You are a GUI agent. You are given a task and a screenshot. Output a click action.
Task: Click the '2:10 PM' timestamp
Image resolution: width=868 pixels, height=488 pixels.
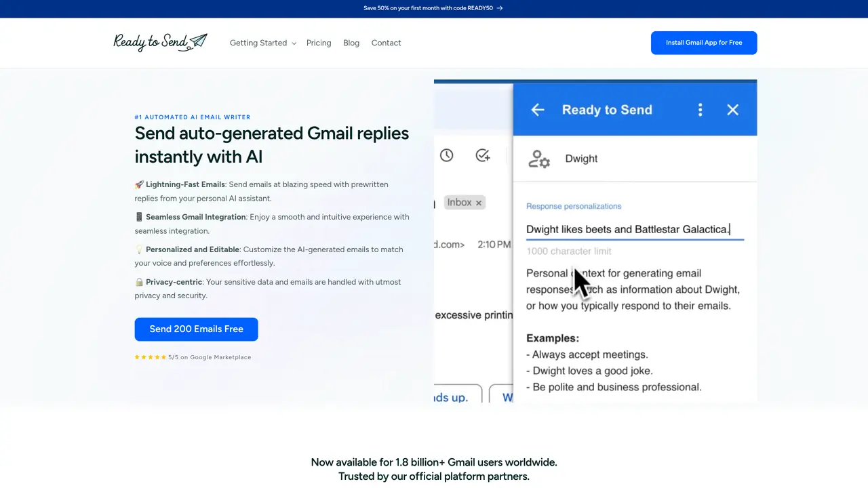[x=494, y=244]
